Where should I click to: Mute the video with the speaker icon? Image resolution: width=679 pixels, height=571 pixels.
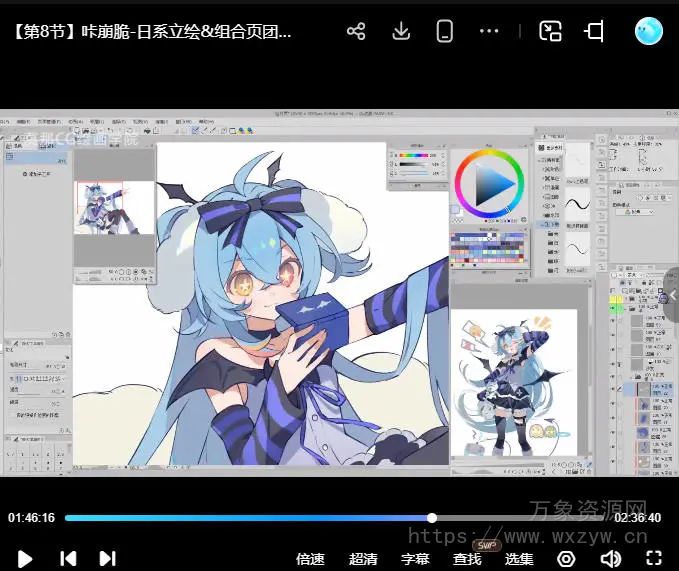click(610, 558)
